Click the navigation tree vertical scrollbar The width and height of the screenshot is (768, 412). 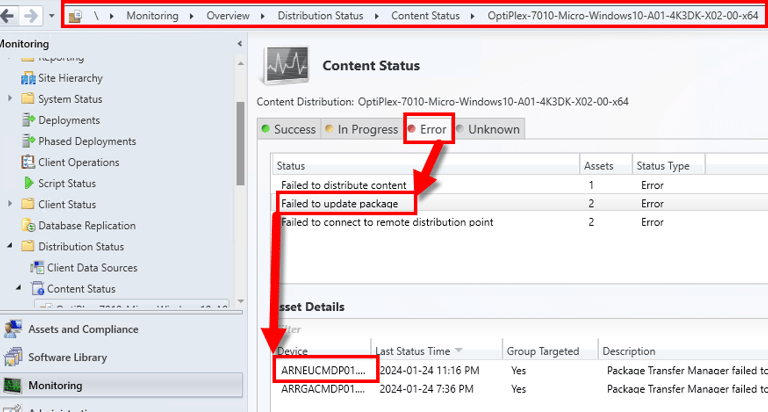point(240,143)
